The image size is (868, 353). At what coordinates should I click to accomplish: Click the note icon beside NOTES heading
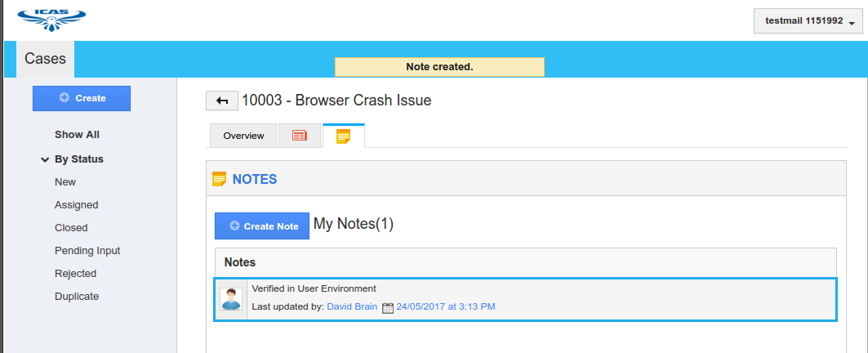coord(219,179)
